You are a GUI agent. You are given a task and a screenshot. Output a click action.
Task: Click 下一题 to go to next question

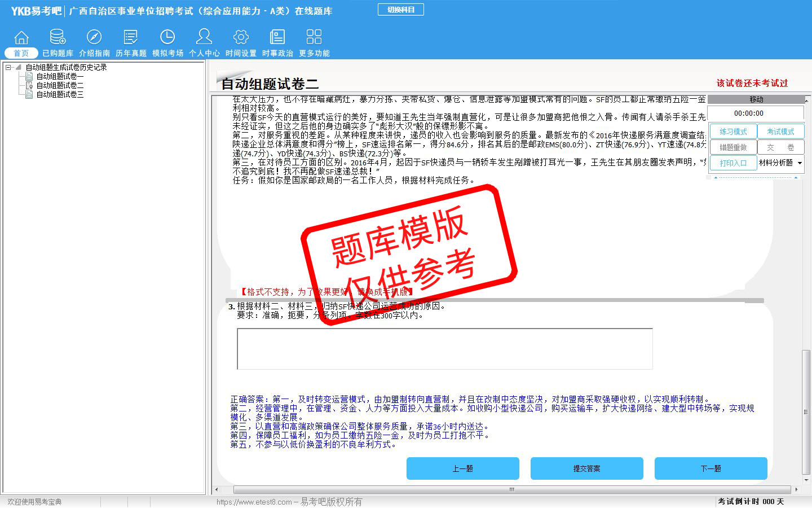coord(710,468)
